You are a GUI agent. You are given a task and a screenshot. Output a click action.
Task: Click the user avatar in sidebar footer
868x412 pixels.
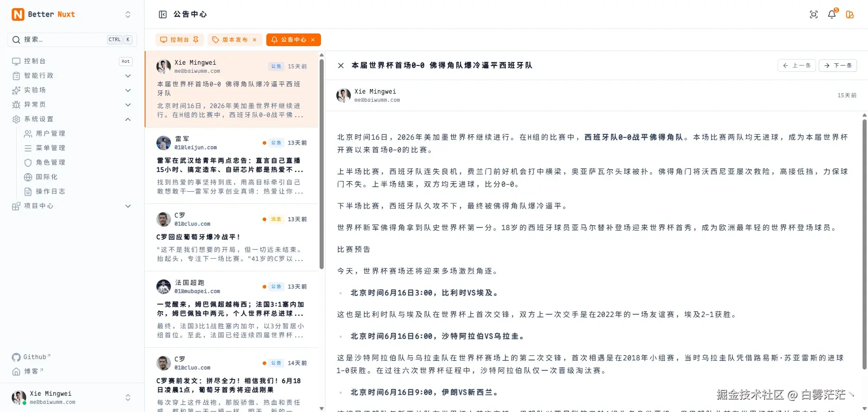click(19, 398)
